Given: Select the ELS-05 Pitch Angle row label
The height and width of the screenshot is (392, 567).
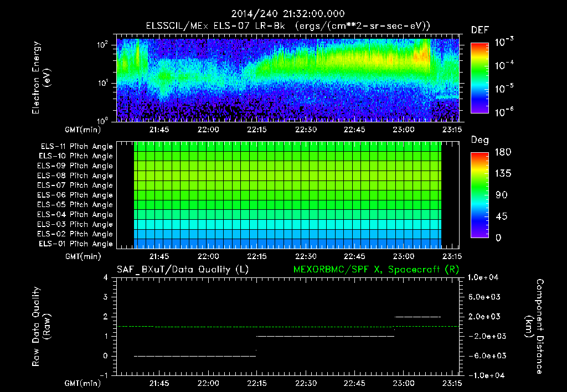Looking at the screenshot, I should 75,205.
